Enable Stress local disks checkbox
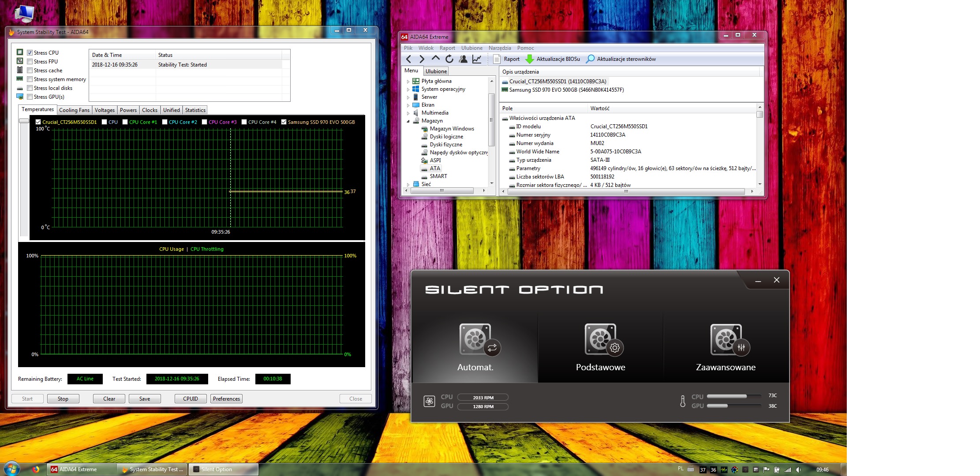 pos(30,88)
